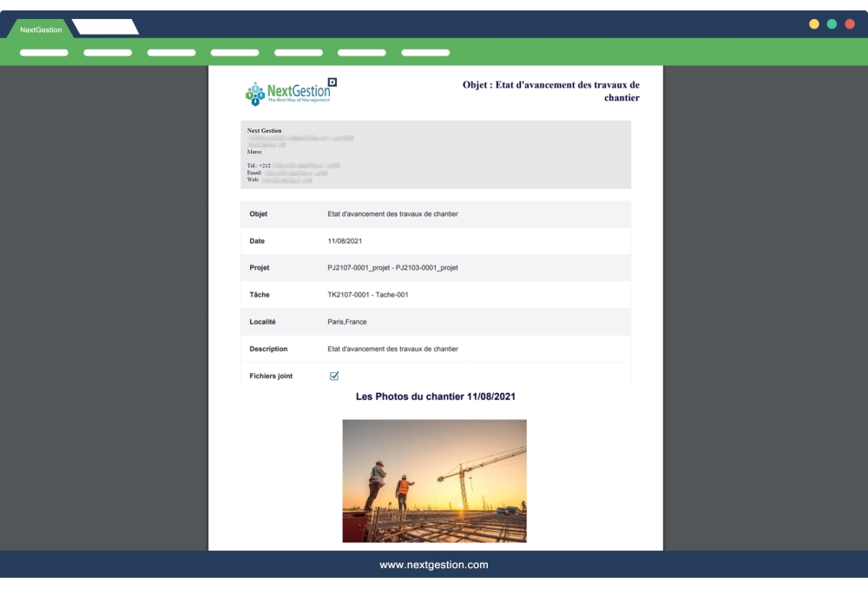Click the NextGestion logo in the document header

pos(287,93)
